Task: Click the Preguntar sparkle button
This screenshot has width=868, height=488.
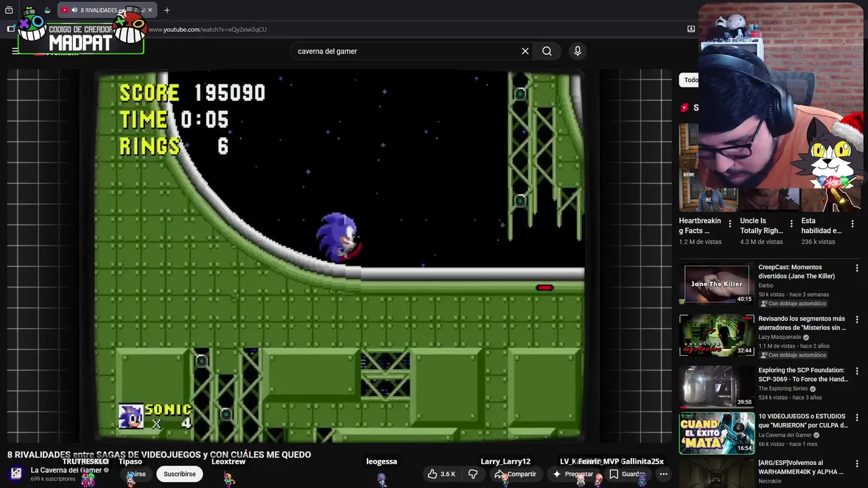Action: (x=574, y=474)
